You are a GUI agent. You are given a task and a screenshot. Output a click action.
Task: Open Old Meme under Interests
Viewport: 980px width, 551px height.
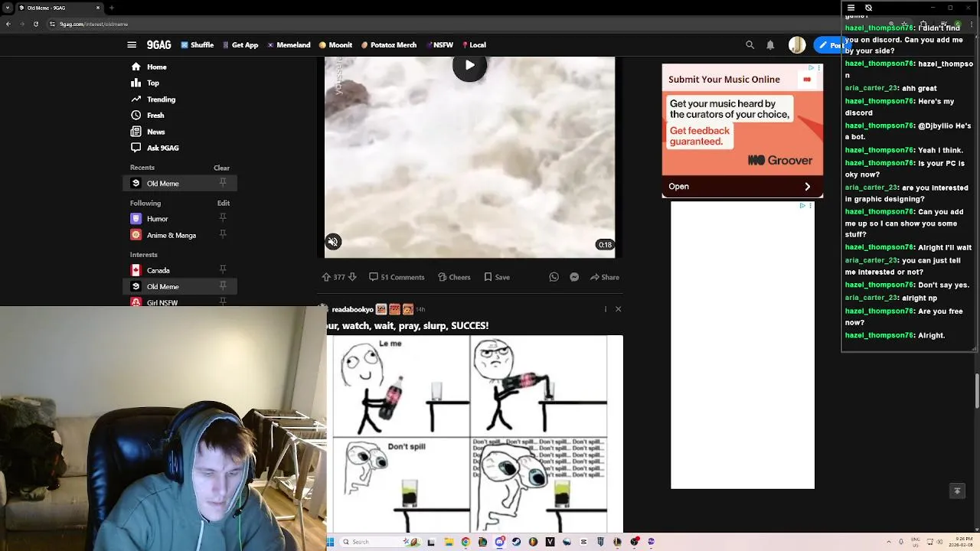[x=162, y=286]
